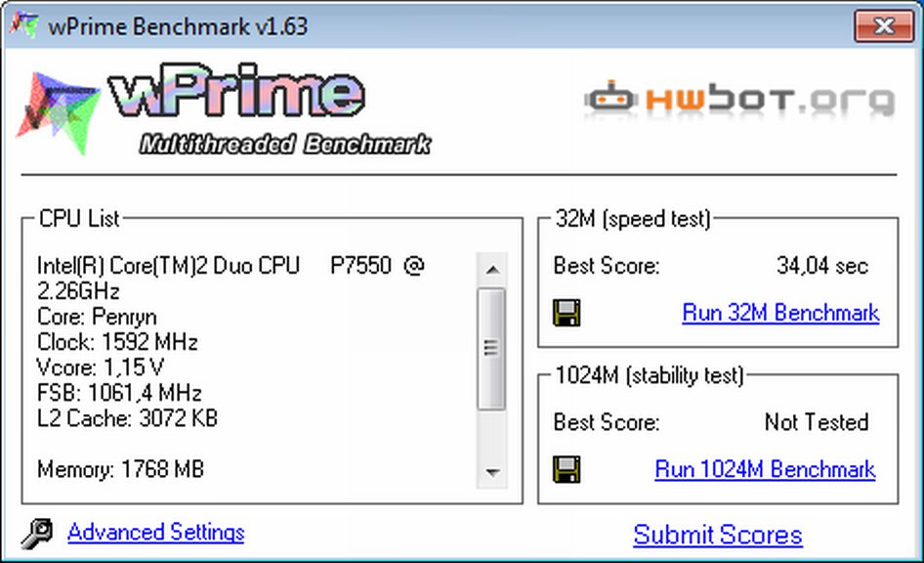Click the wPrime title bar app icon
The width and height of the screenshot is (924, 563).
[23, 25]
